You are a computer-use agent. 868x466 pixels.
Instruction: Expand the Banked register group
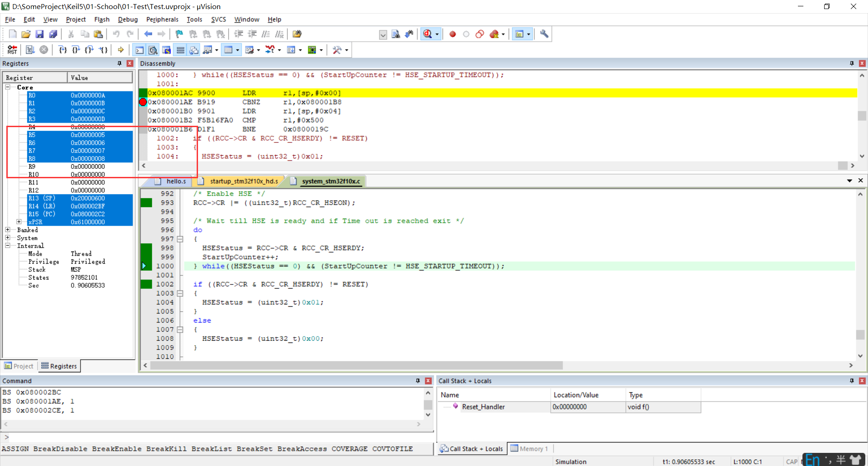(8, 230)
